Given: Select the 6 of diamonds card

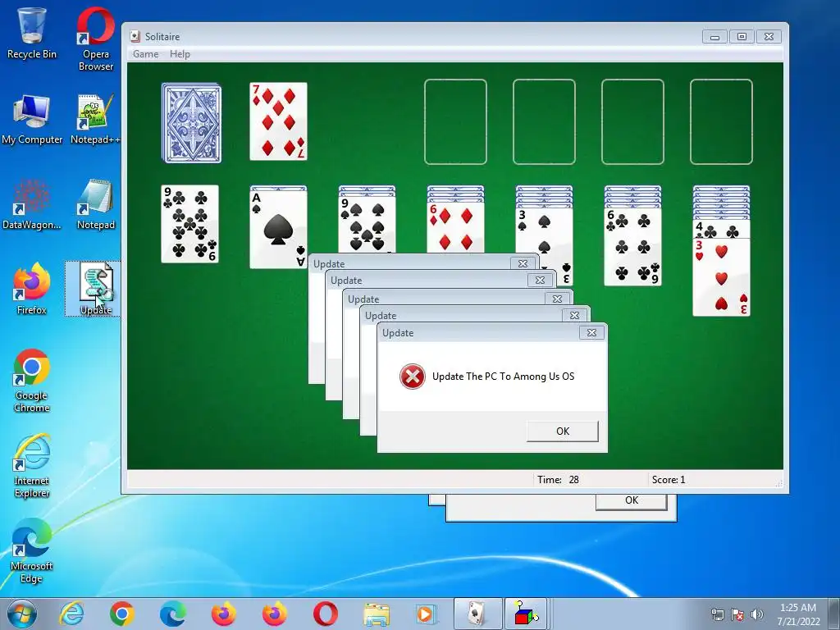Looking at the screenshot, I should click(455, 227).
